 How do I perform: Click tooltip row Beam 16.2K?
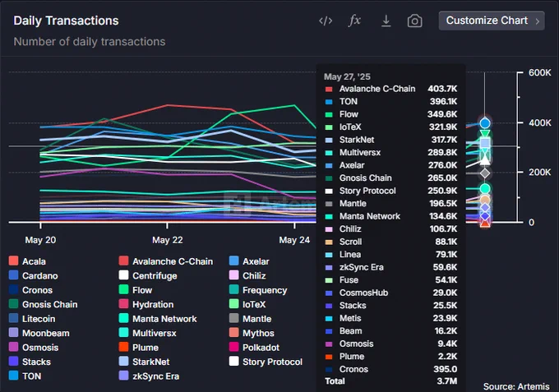click(x=391, y=331)
